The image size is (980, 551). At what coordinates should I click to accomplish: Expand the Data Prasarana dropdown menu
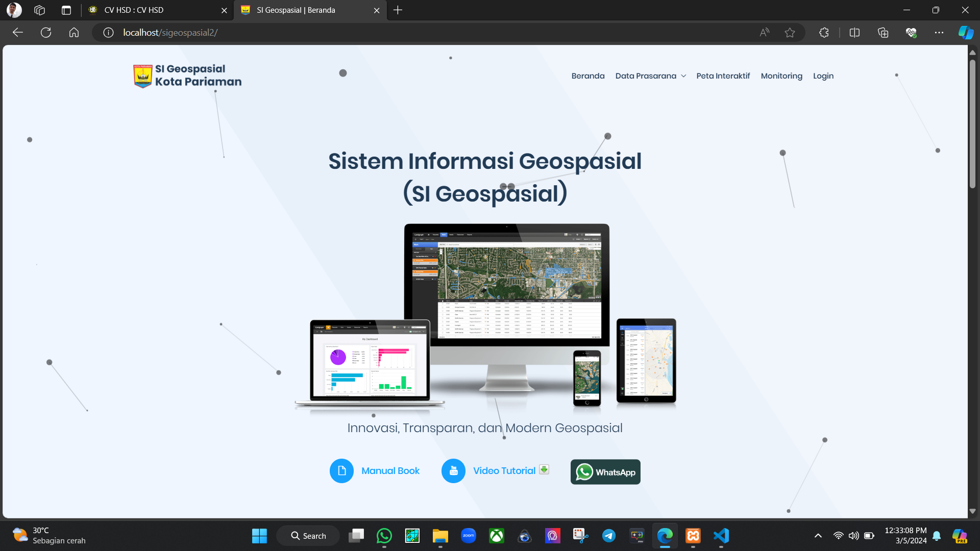click(x=650, y=76)
